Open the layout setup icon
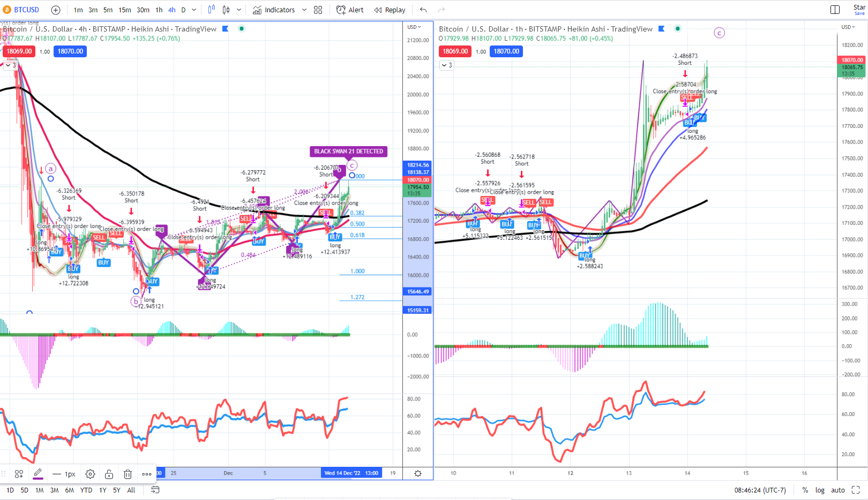868x500 pixels. point(835,10)
